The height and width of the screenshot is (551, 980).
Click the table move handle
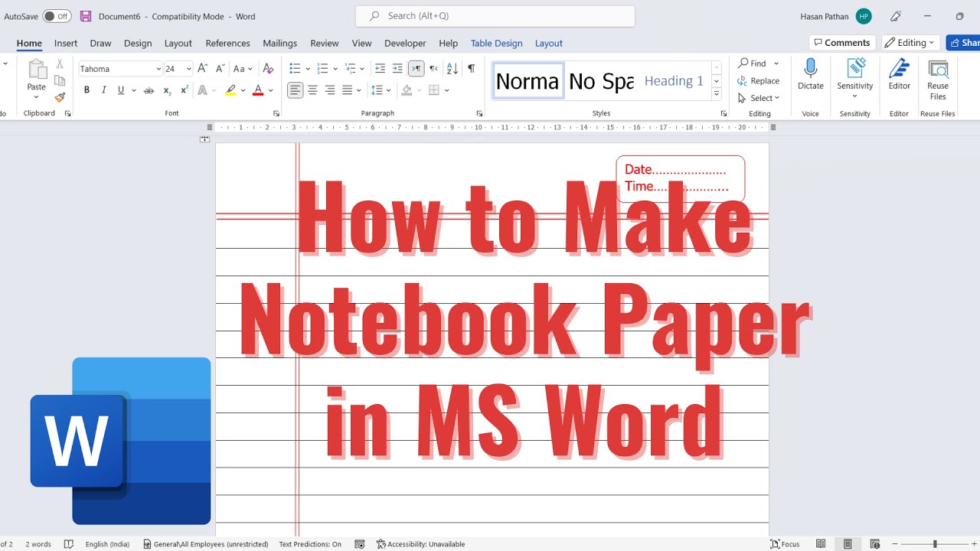pos(204,139)
